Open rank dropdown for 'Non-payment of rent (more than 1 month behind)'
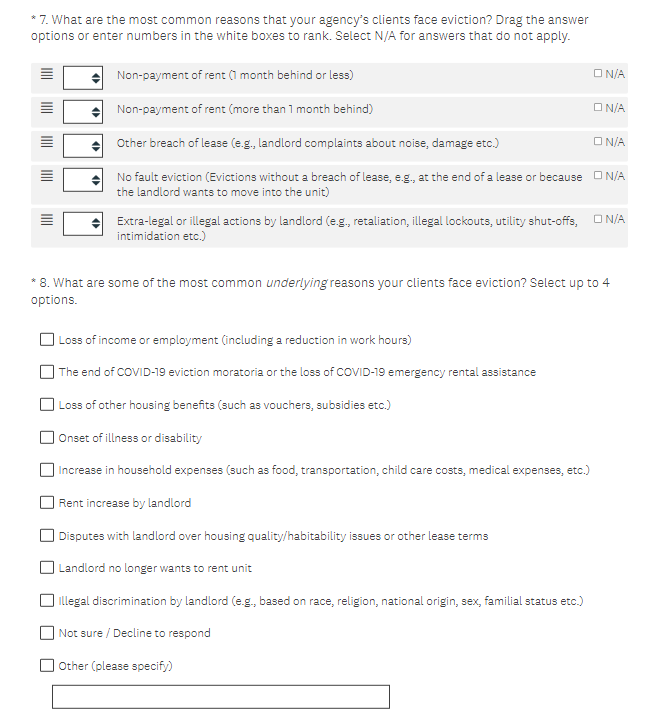Image resolution: width=667 pixels, height=717 pixels. 84,110
